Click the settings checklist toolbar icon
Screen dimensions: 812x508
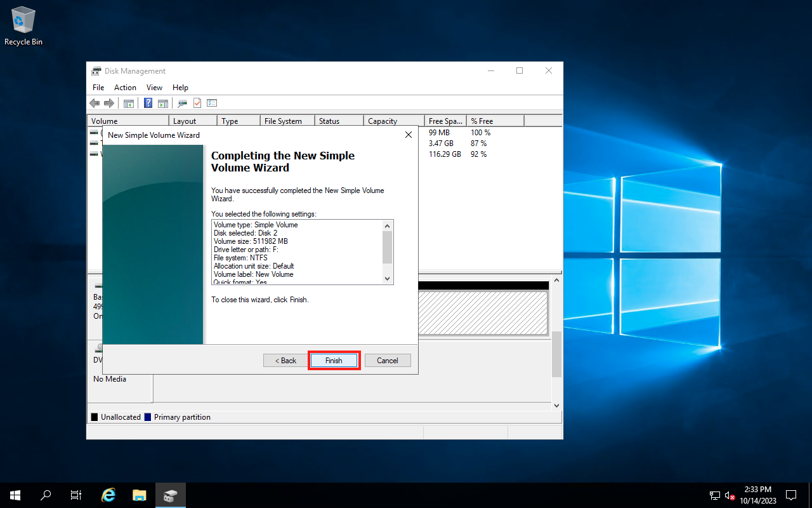coord(212,103)
